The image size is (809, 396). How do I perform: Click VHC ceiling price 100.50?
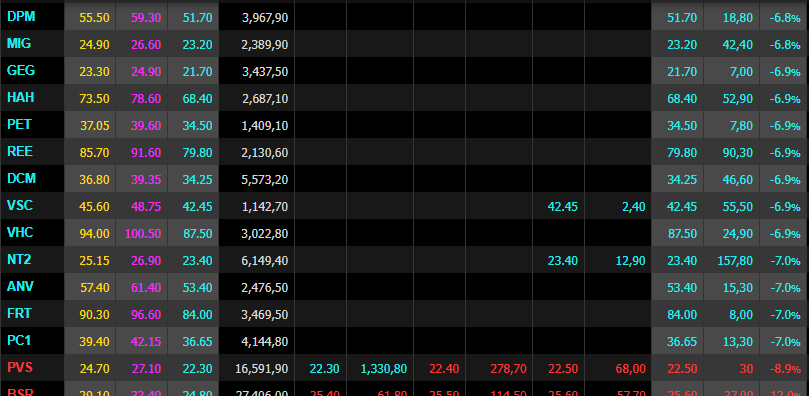pos(143,234)
